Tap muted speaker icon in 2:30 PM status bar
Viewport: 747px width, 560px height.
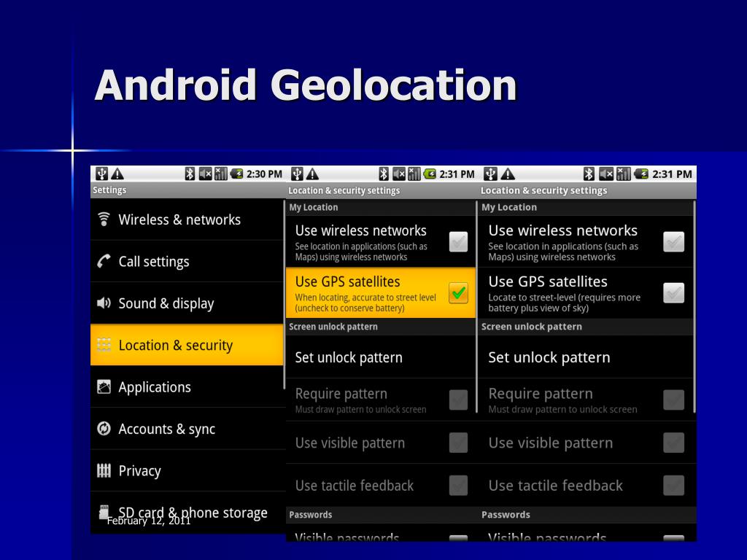pyautogui.click(x=205, y=174)
